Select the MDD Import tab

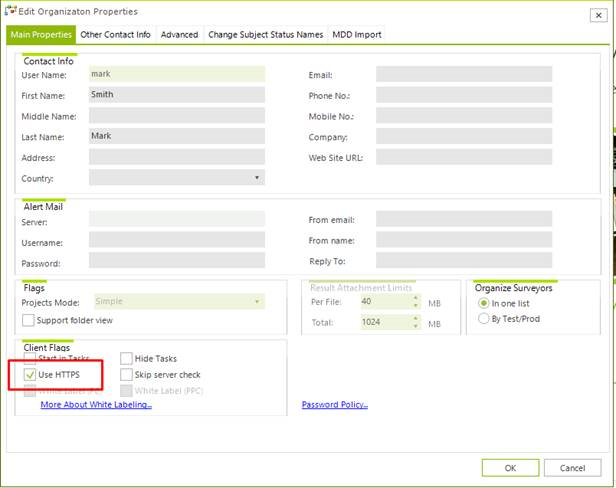tap(357, 35)
